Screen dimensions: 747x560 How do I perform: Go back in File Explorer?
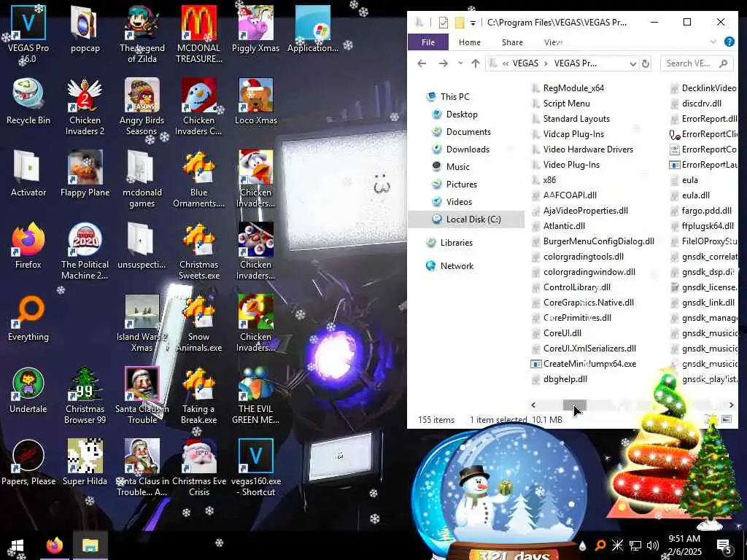click(422, 63)
